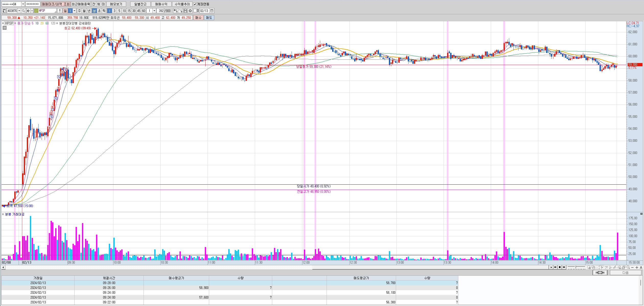Click the save chart floppy icon
This screenshot has height=306, width=644.
pos(185,11)
